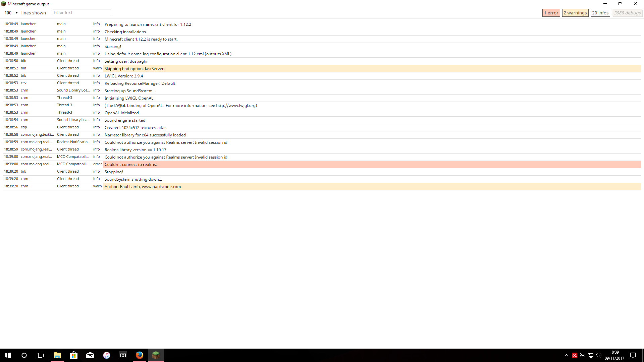Open the Windows Start menu
The width and height of the screenshot is (644, 362).
tap(8, 355)
